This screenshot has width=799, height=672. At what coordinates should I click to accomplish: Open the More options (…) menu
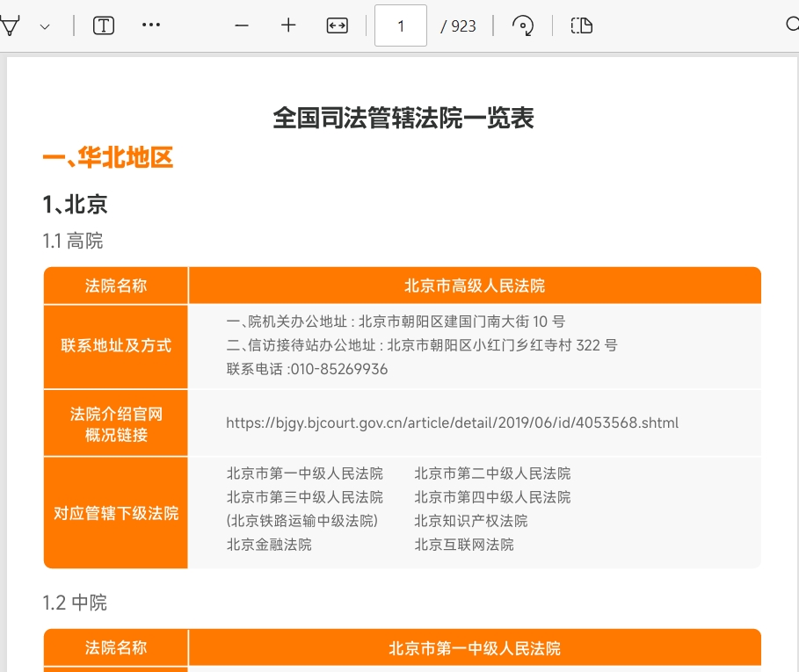tap(150, 25)
